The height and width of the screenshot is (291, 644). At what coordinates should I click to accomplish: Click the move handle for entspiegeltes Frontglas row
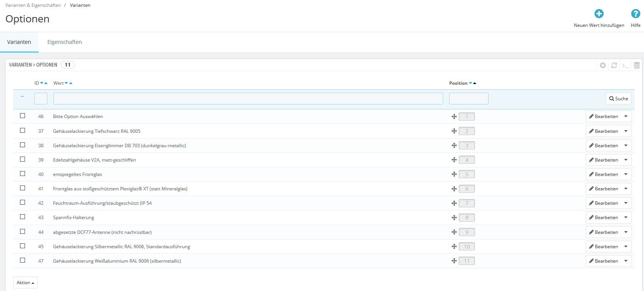point(454,174)
